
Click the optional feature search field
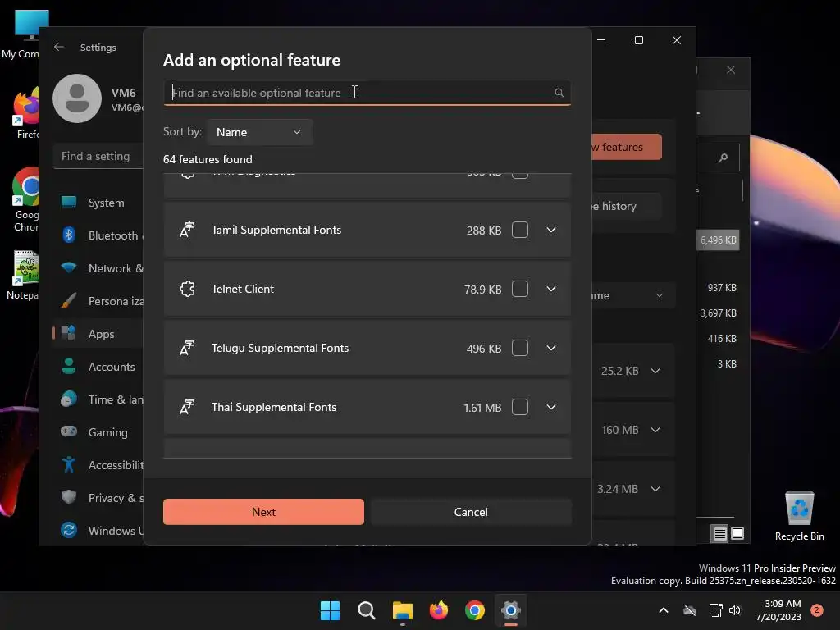(367, 93)
